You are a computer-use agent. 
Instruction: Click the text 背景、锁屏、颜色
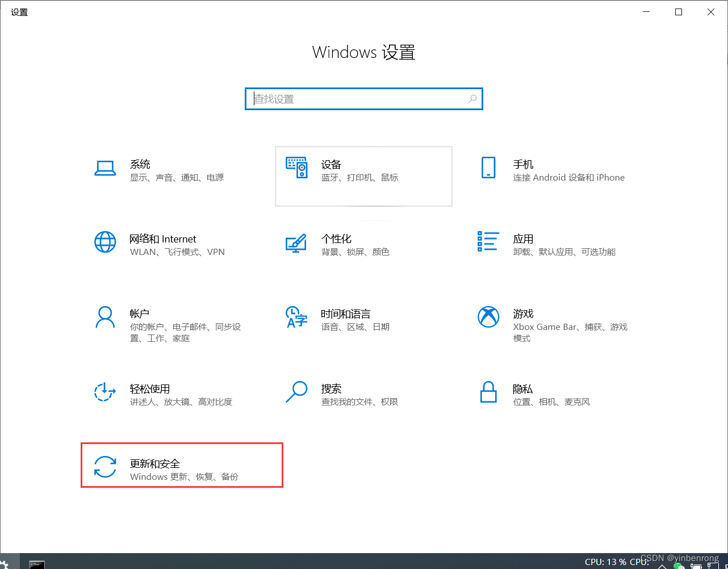tap(355, 252)
